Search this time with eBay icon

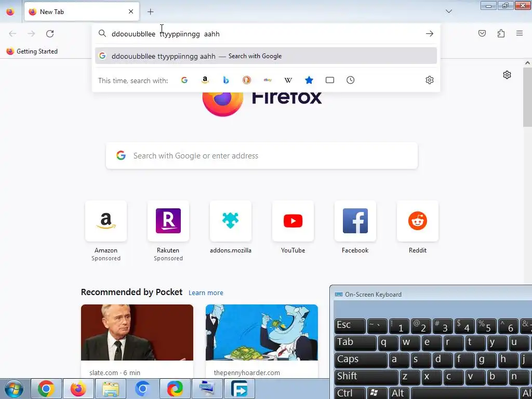[268, 80]
